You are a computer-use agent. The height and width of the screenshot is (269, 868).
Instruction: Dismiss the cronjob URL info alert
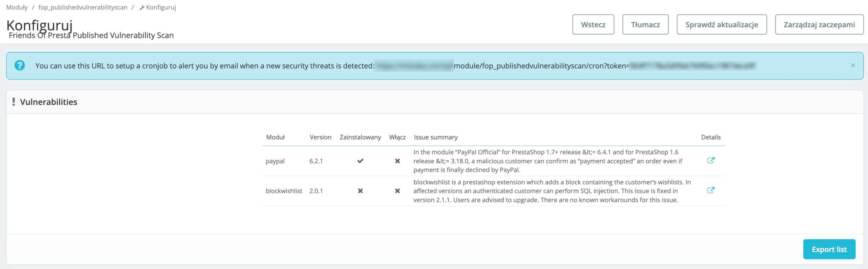853,66
